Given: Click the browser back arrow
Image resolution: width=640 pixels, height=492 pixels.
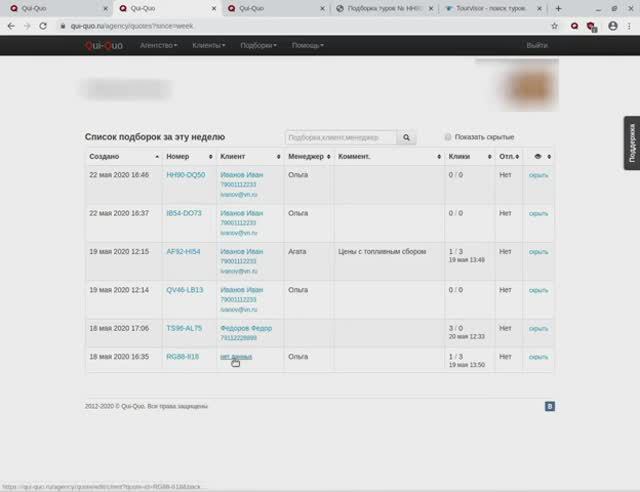Looking at the screenshot, I should (11, 26).
